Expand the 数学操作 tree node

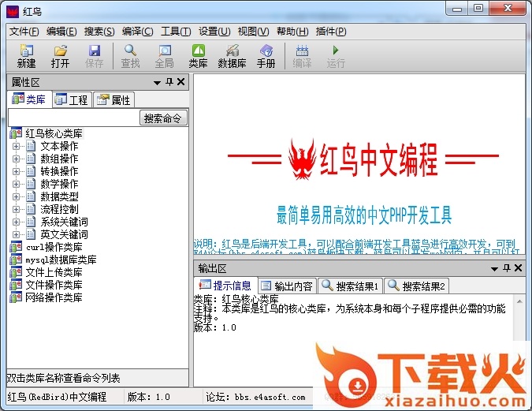(x=16, y=184)
